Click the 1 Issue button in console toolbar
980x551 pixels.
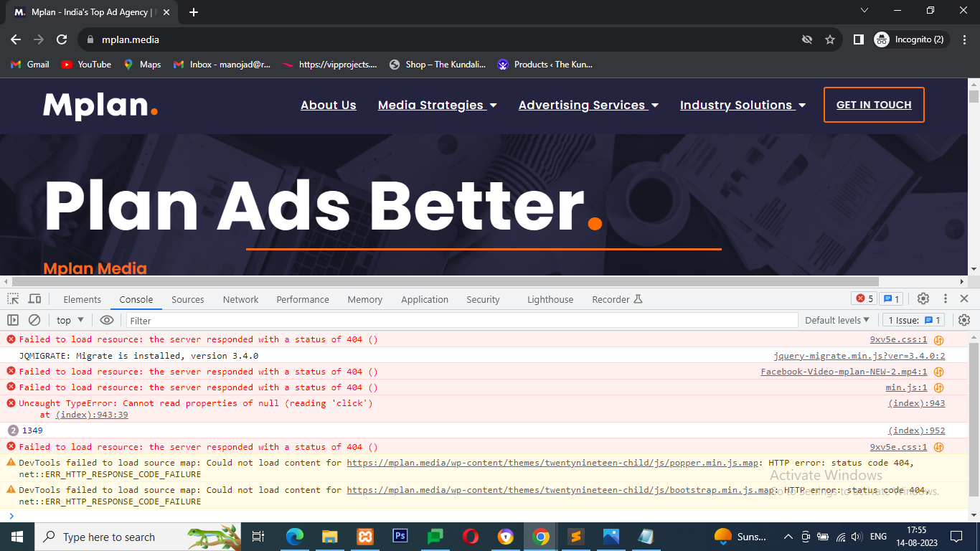tap(914, 320)
